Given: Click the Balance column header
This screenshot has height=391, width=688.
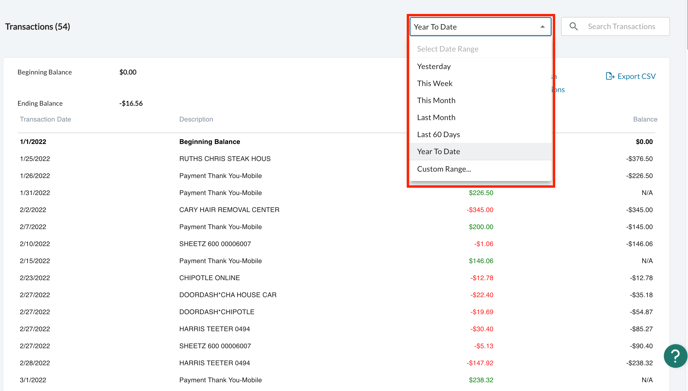Looking at the screenshot, I should [x=645, y=119].
